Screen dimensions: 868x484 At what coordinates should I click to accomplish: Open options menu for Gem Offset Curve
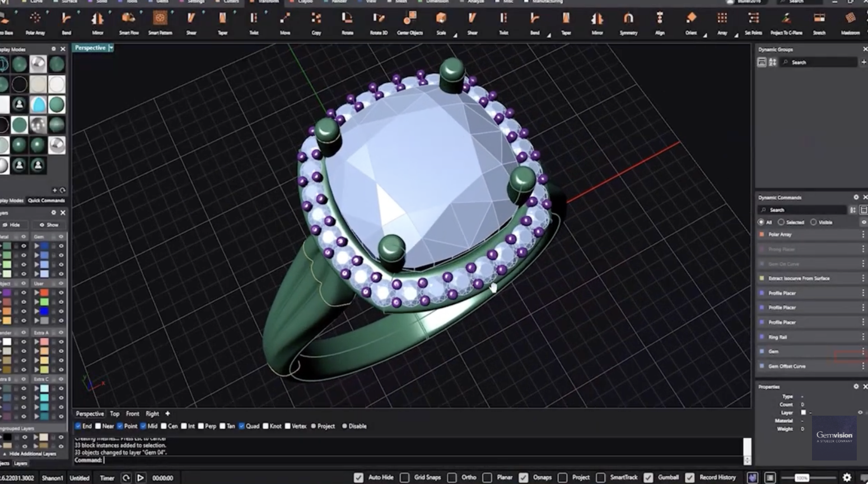(x=863, y=366)
